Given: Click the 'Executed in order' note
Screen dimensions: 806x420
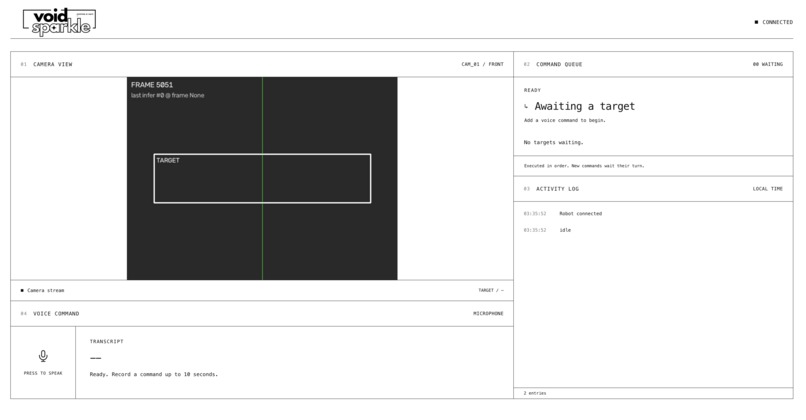Looking at the screenshot, I should (x=584, y=166).
